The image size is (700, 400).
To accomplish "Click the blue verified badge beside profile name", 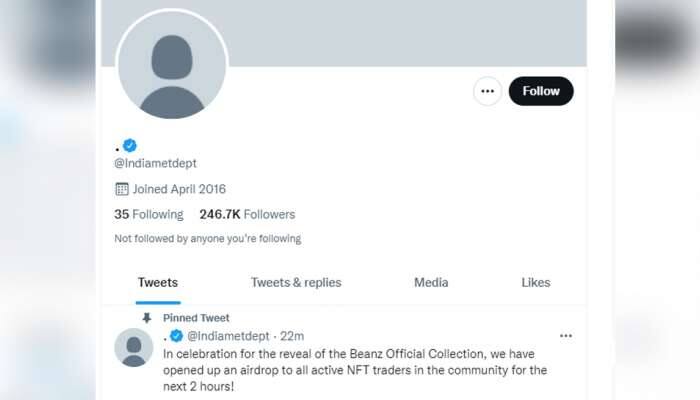I will [130, 146].
